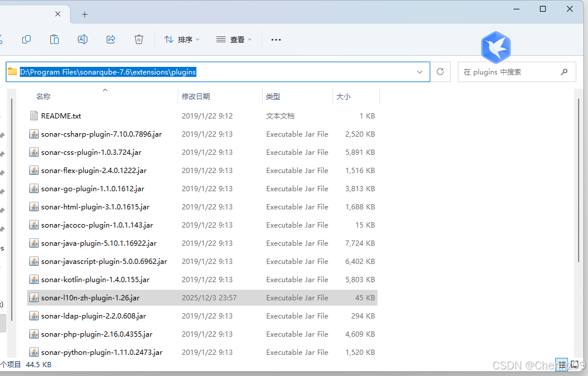588x376 pixels.
Task: Click the Paste toolbar icon
Action: 55,39
